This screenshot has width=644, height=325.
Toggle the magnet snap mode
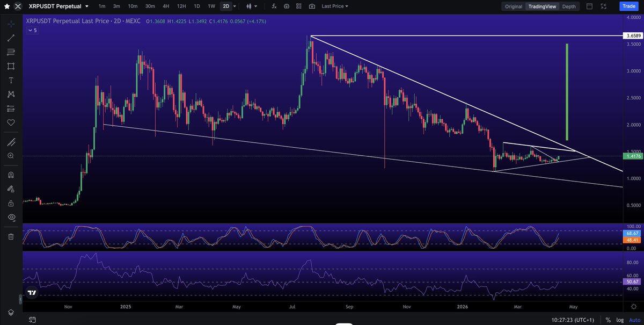tap(11, 175)
